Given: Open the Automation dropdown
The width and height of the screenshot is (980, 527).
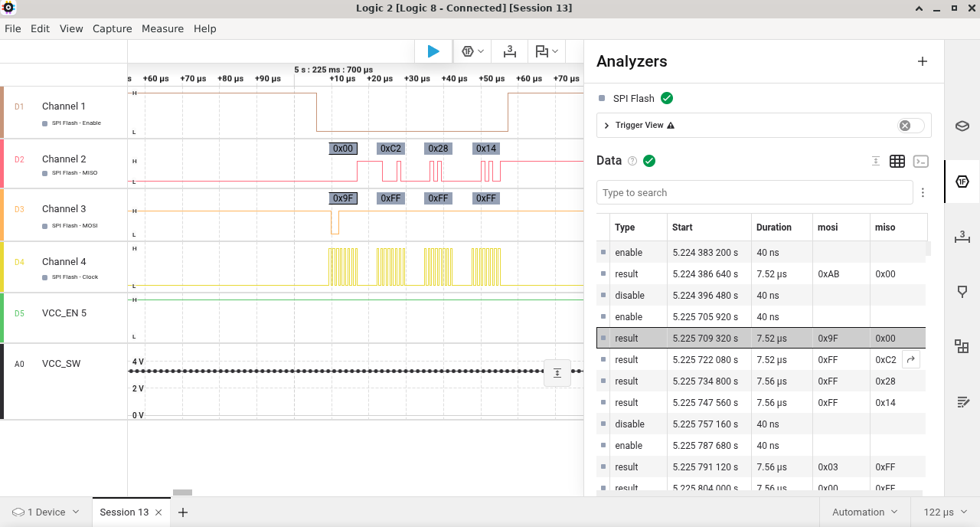Looking at the screenshot, I should 864,512.
